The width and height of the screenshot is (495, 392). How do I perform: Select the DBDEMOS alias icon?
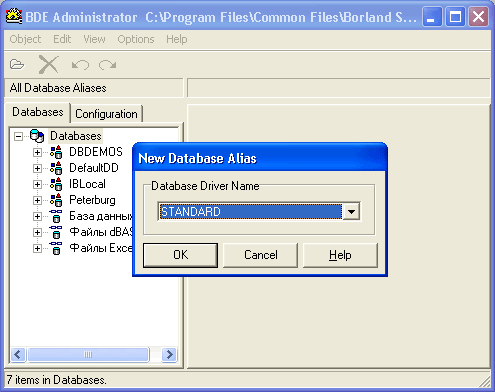56,152
